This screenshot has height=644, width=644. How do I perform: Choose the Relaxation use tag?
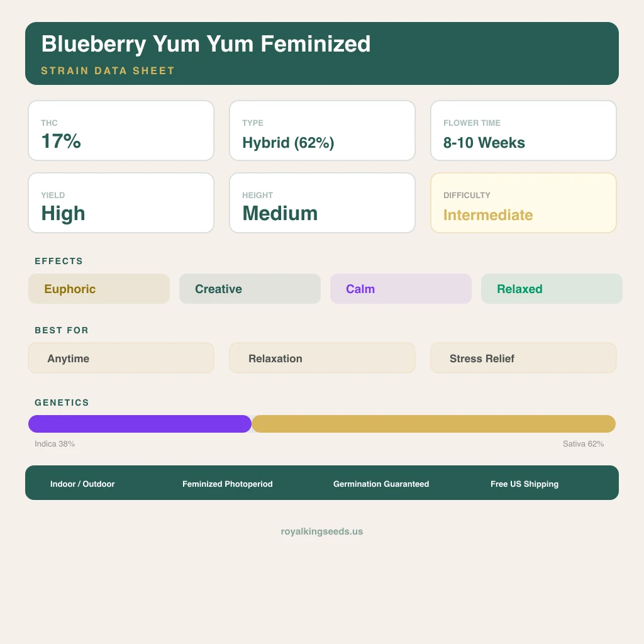click(322, 358)
